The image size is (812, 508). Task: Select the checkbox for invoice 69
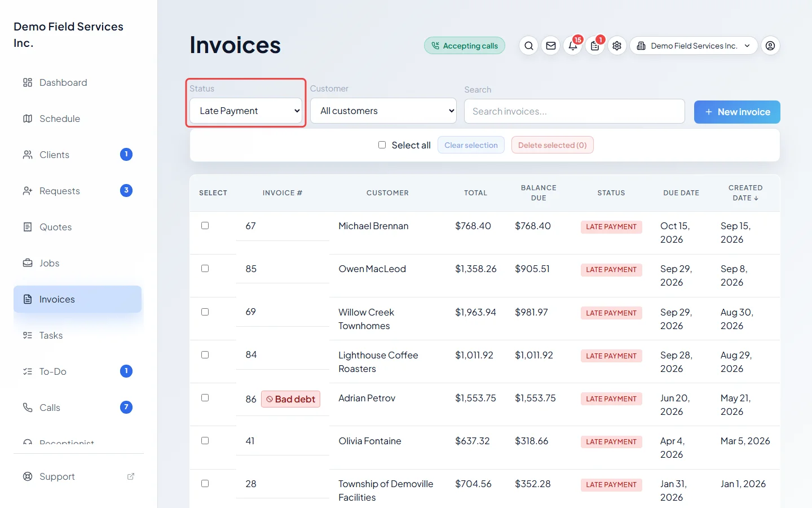205,312
